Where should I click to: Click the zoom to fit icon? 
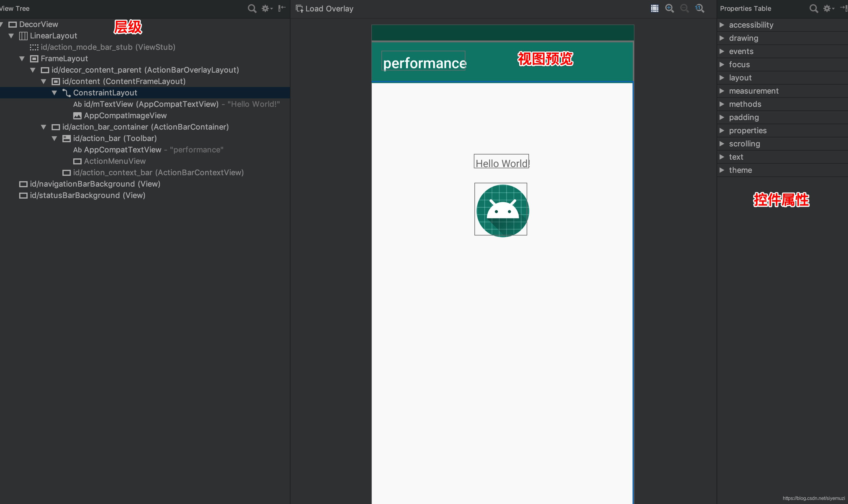654,8
